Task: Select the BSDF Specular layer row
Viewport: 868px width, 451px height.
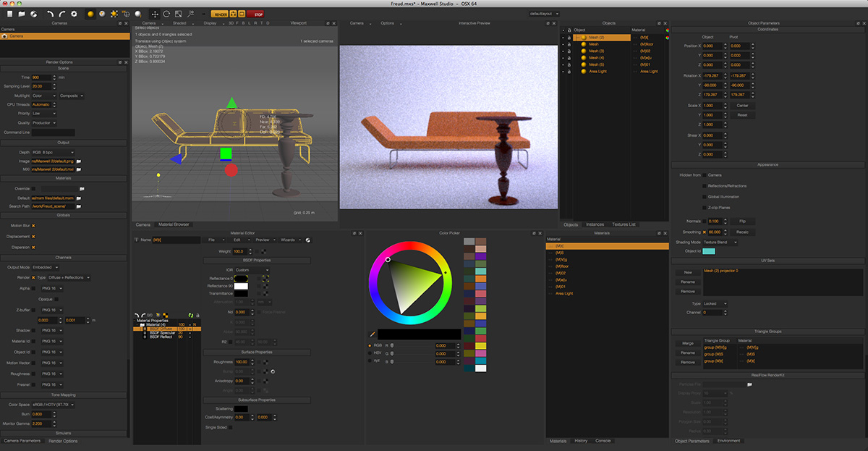Action: (x=166, y=333)
